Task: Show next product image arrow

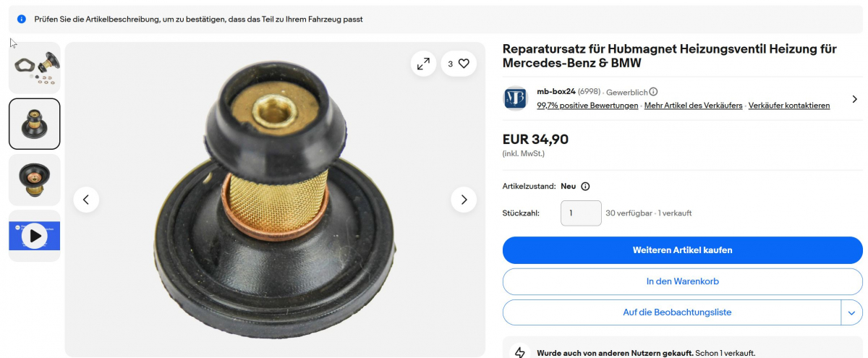Action: coord(464,200)
